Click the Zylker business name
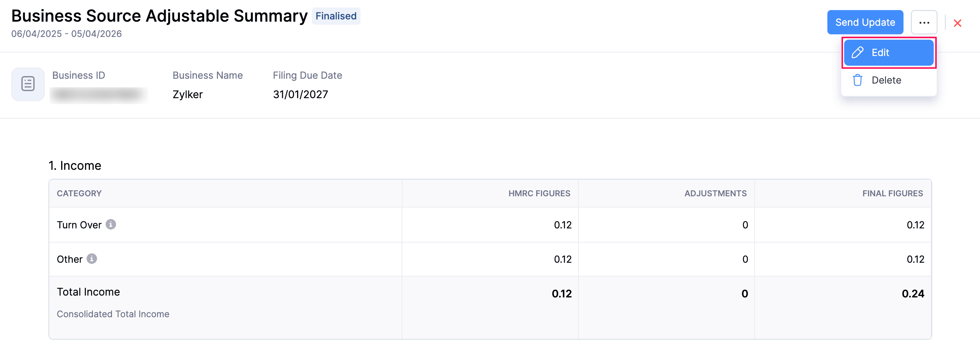 (x=188, y=94)
